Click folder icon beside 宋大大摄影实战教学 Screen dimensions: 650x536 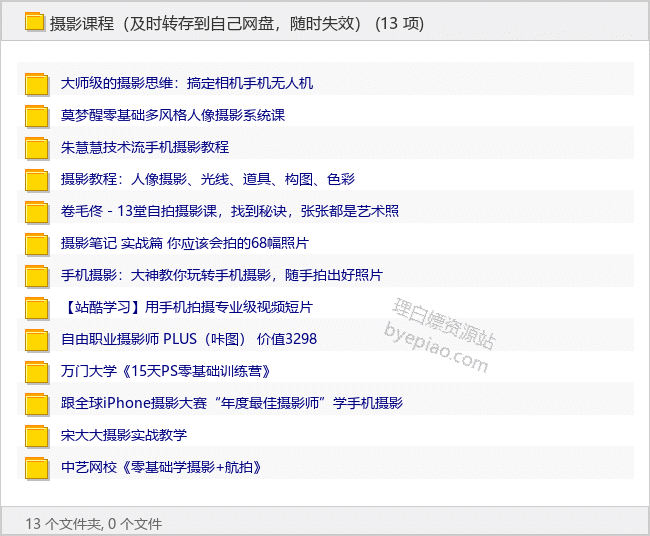[37, 436]
